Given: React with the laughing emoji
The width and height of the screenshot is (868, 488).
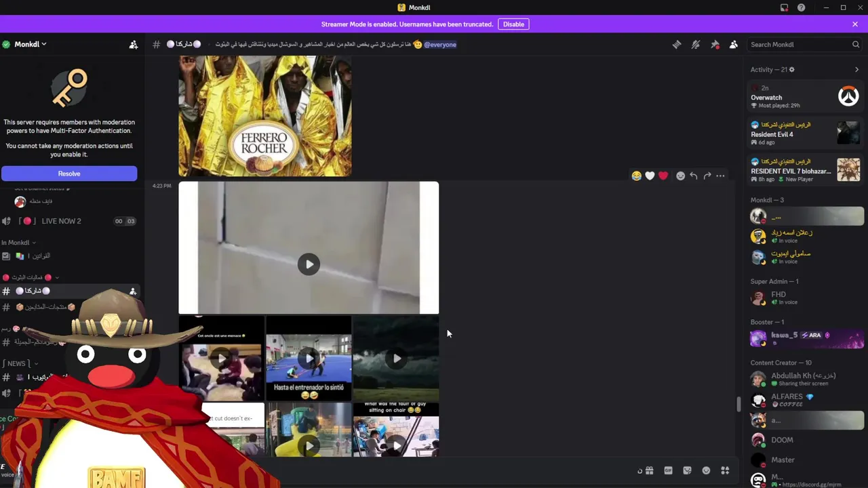Looking at the screenshot, I should click(x=636, y=176).
